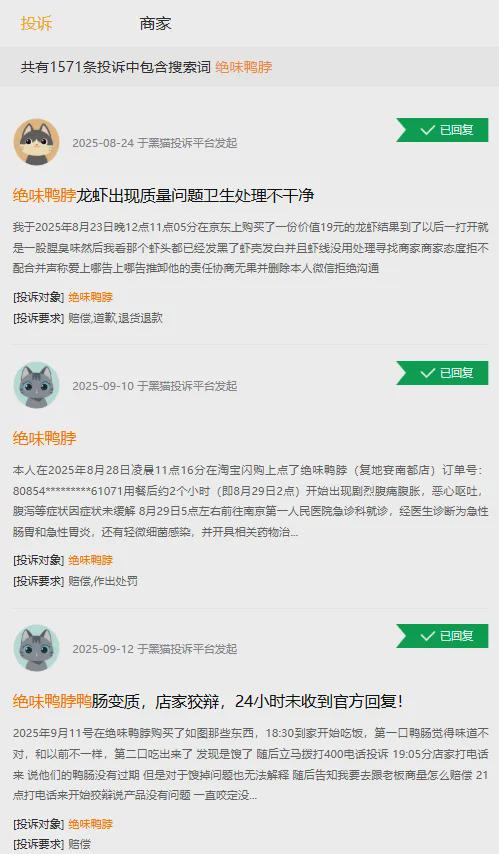Click the 南京第一人民医院 complaint description text
Viewport: 499px width, 854px height.
coord(251,501)
